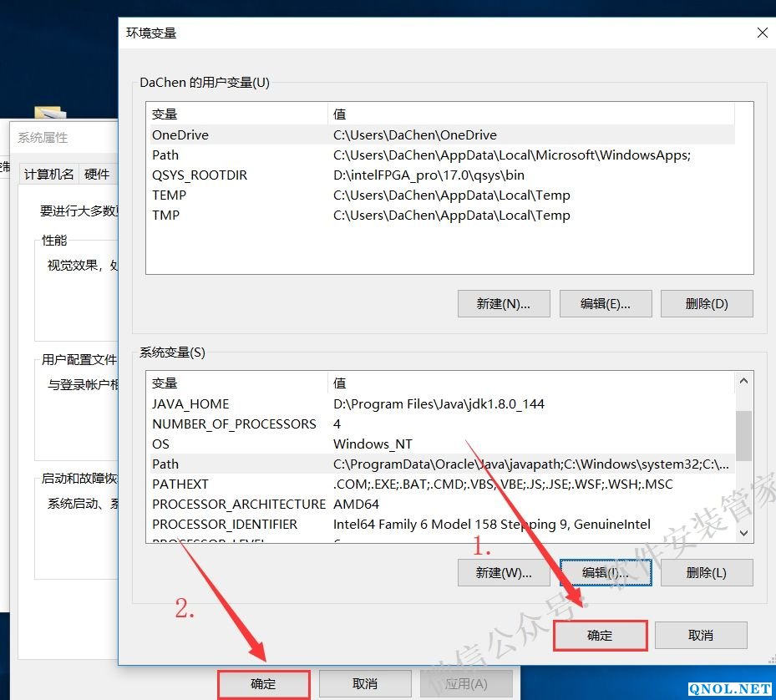The width and height of the screenshot is (776, 700).
Task: Switch to the 硬件 tab
Action: coord(97,174)
